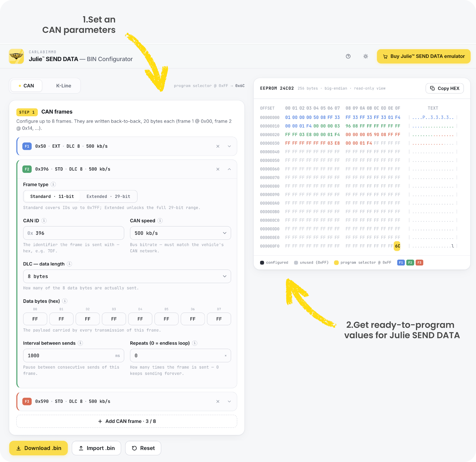Click the F2 legend chip under hex view

point(410,263)
